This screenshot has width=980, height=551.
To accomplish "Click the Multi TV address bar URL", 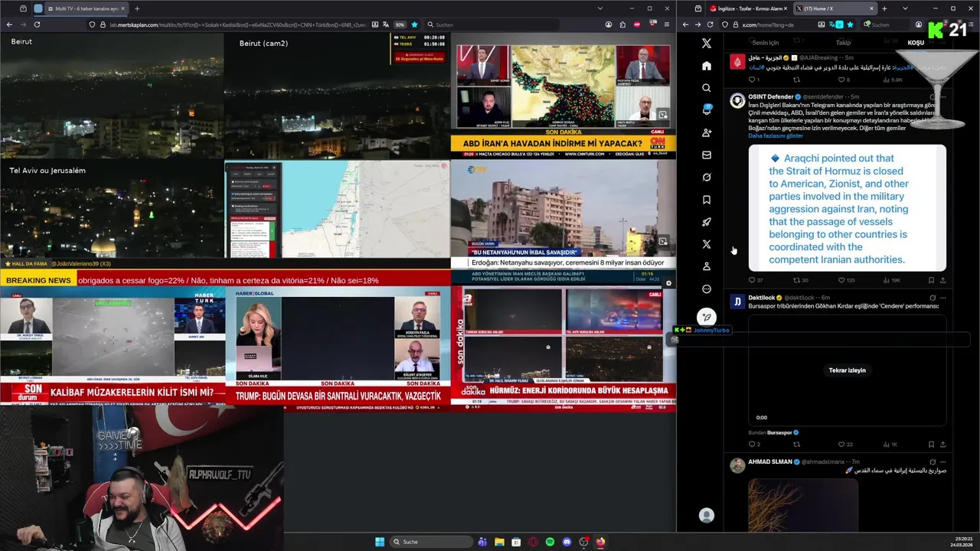I will point(237,24).
